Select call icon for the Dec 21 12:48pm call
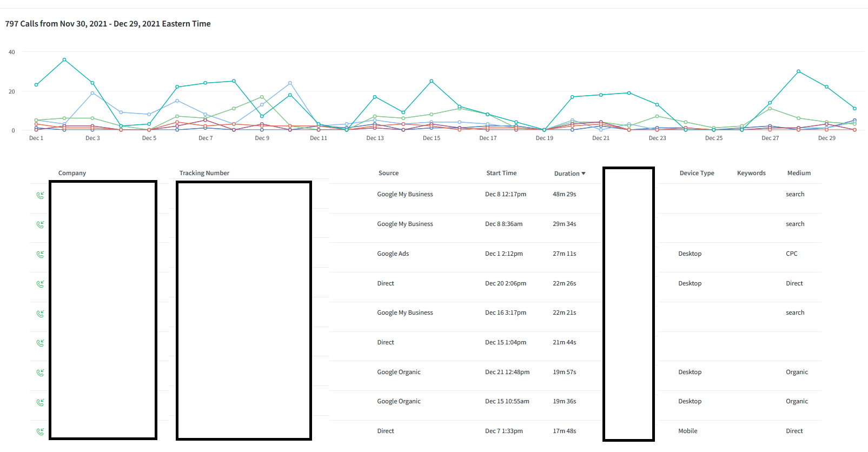Viewport: 868px width, 452px height. click(x=40, y=373)
